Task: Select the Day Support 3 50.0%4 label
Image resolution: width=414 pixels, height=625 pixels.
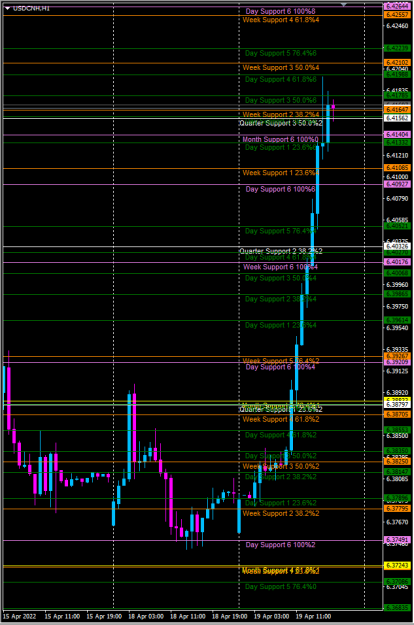Action: pyautogui.click(x=281, y=278)
